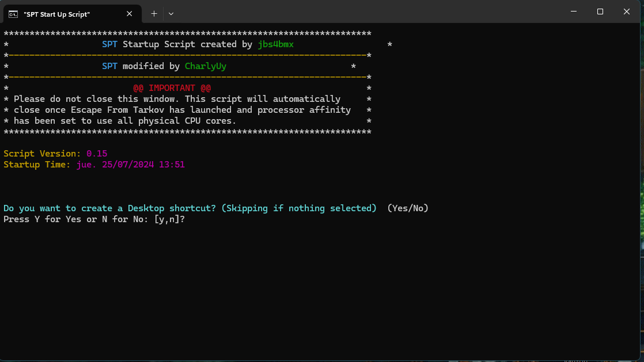Click the "close once Escape From Tarkov" line
The height and width of the screenshot is (362, 644).
183,110
